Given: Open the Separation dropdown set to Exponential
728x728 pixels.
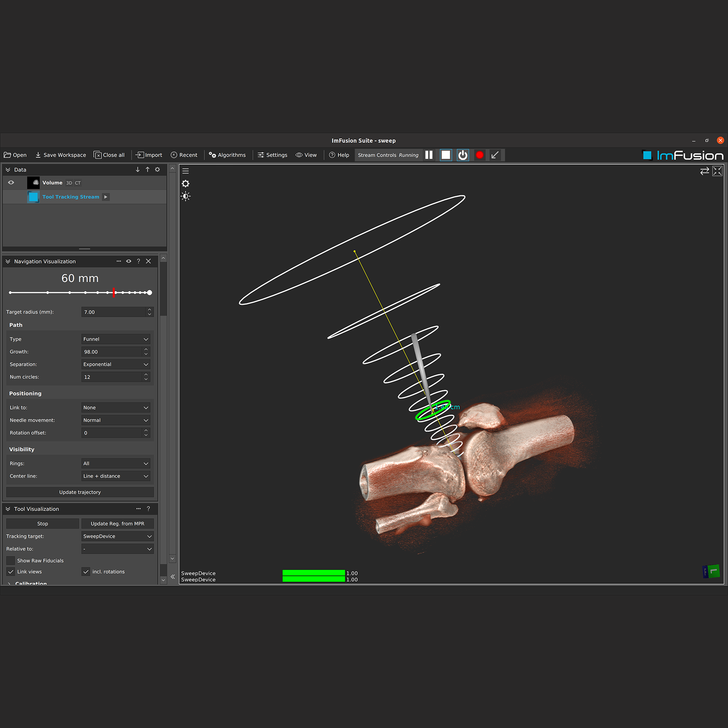Looking at the screenshot, I should point(116,364).
